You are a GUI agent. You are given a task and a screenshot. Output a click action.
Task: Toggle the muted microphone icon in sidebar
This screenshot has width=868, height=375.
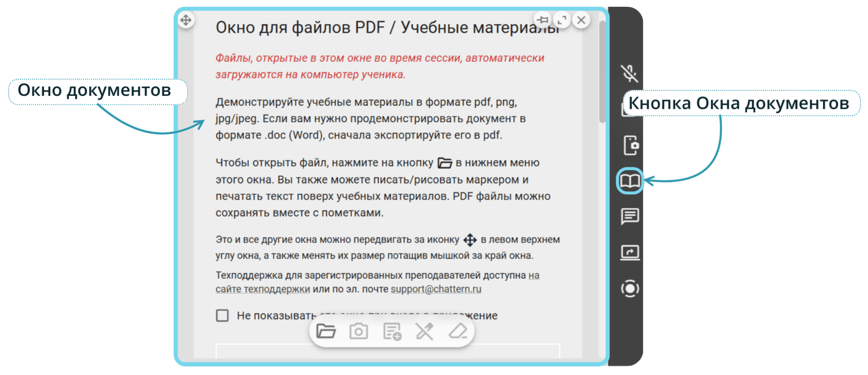coord(629,73)
